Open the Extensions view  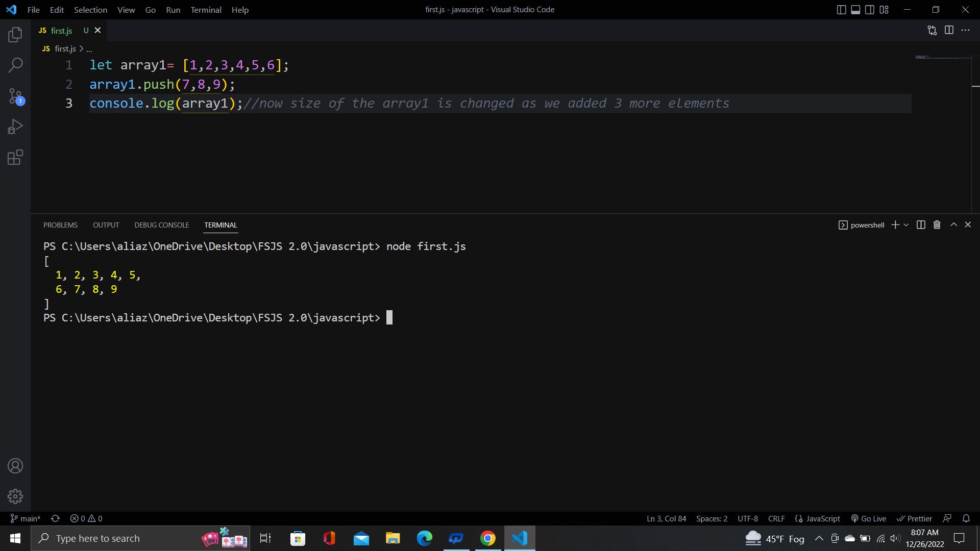(x=15, y=157)
